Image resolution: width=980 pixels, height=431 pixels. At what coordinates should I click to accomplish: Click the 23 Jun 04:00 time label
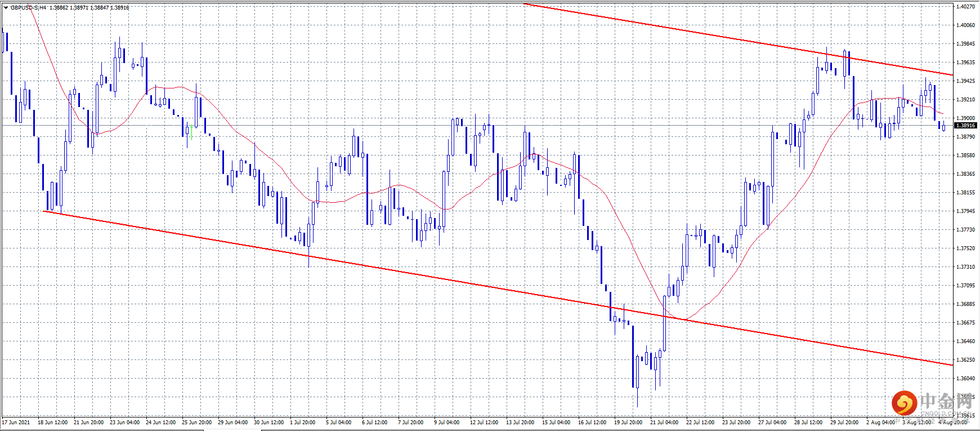click(124, 423)
